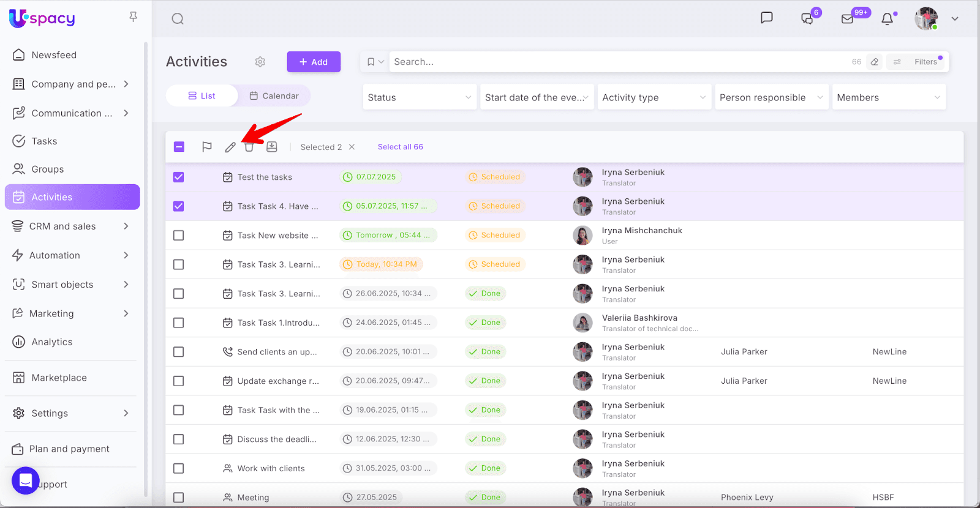The image size is (980, 508).
Task: Click the 'Select all 66' link
Action: 401,147
